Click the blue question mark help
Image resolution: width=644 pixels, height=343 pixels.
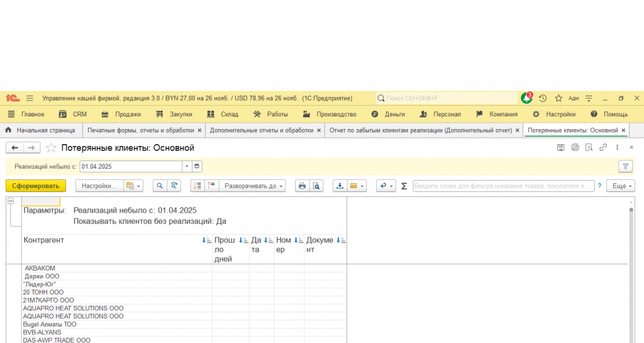tap(599, 186)
